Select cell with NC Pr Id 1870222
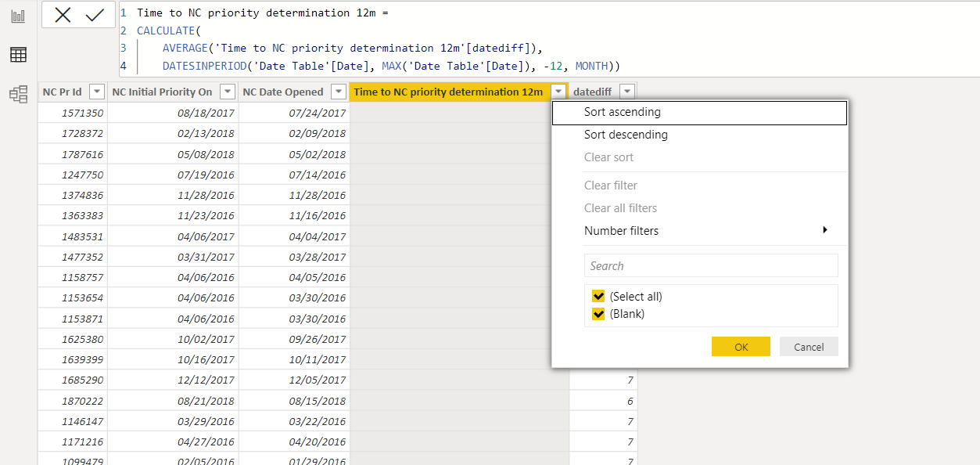Image resolution: width=980 pixels, height=465 pixels. tap(73, 401)
